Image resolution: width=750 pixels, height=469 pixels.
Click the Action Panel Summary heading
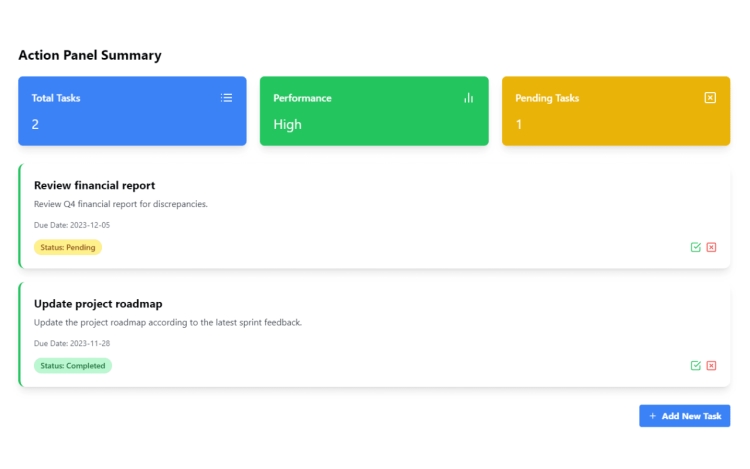90,55
